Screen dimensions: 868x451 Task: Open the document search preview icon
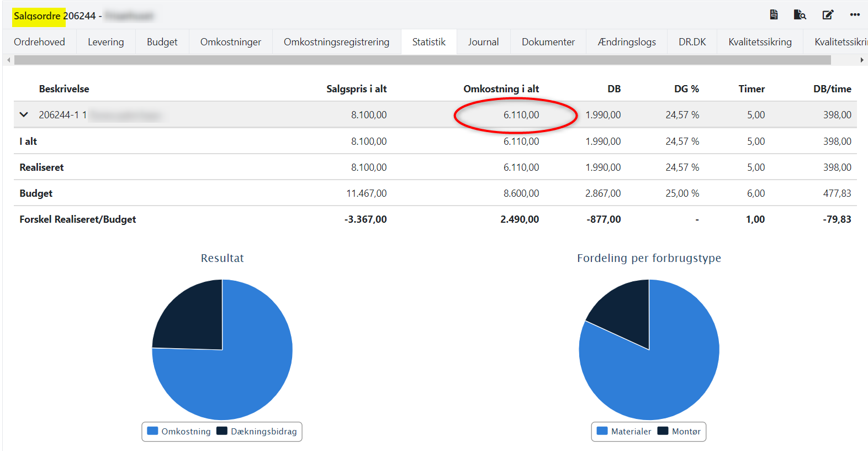(800, 15)
